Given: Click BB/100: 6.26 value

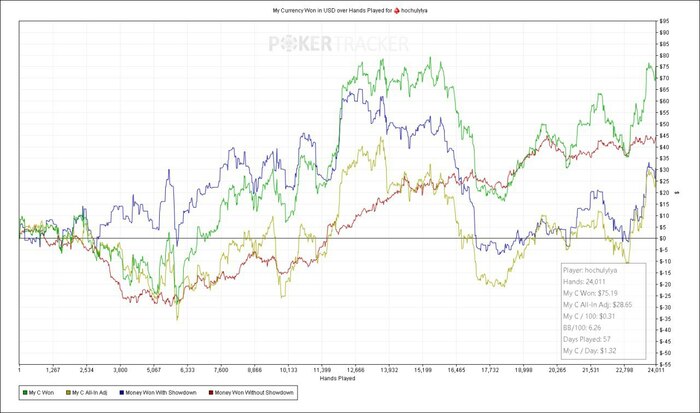Looking at the screenshot, I should point(582,328).
